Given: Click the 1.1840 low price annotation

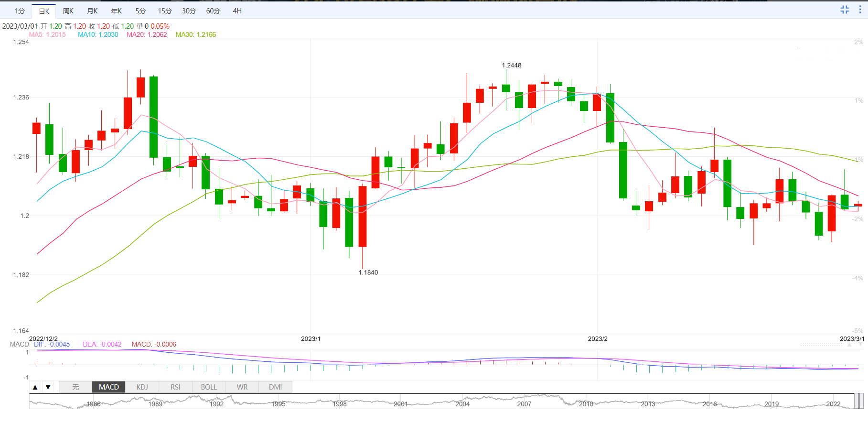Looking at the screenshot, I should (x=368, y=272).
